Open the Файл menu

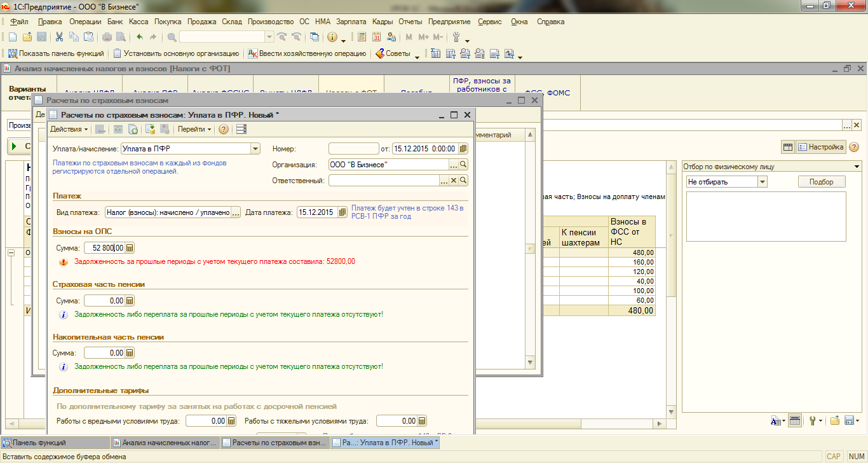point(19,22)
